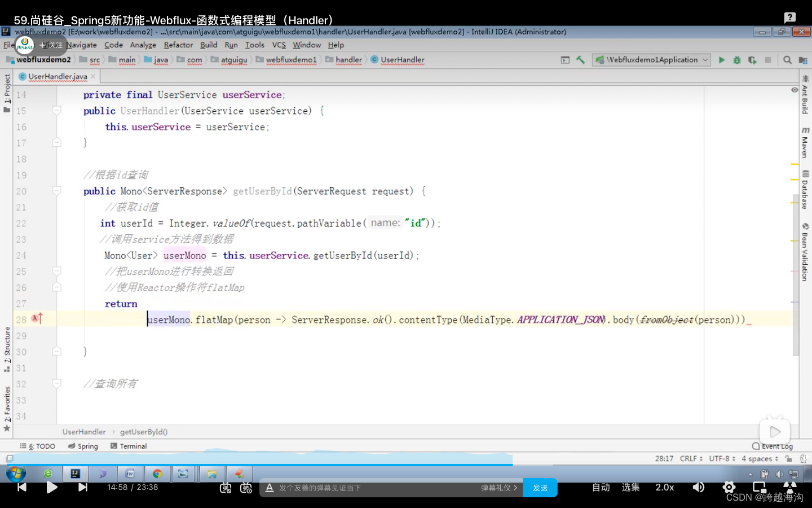Change the 2.0x playback speed
This screenshot has width=812, height=508.
[x=665, y=487]
